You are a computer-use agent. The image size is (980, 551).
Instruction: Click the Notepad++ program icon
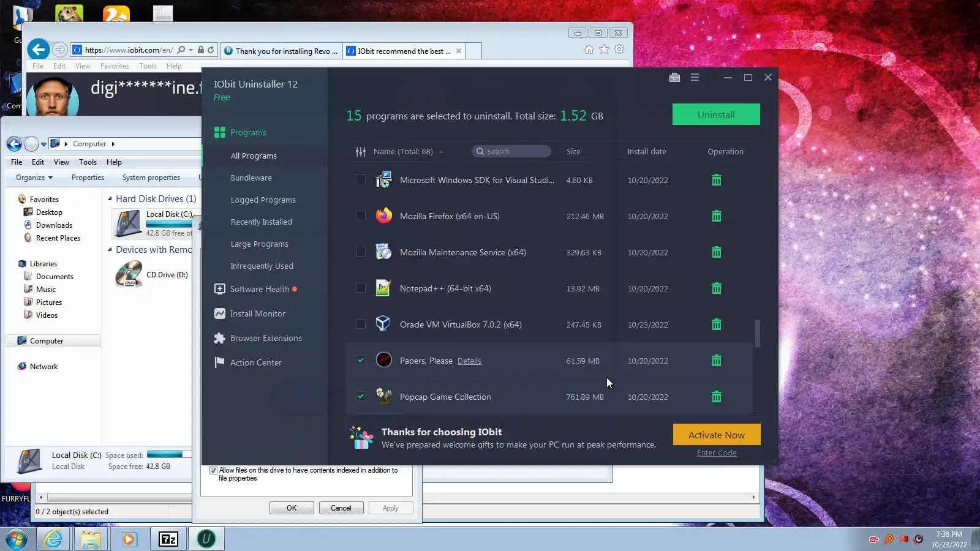[x=383, y=288]
